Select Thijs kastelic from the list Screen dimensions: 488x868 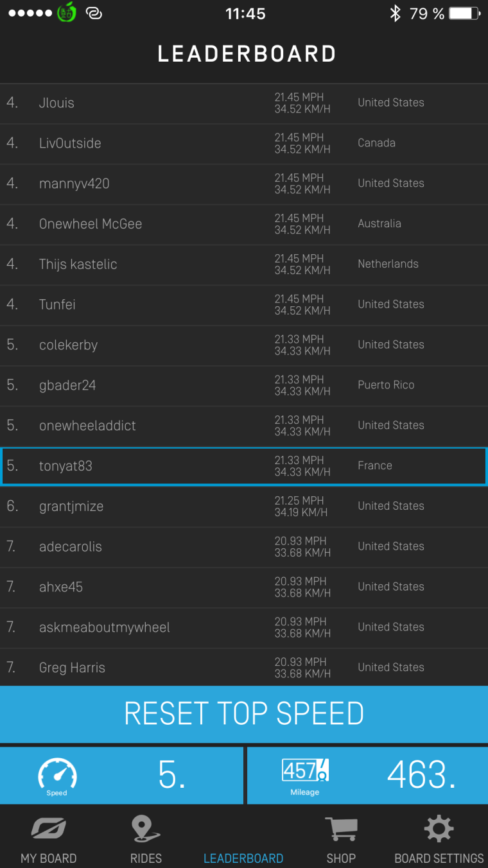click(x=244, y=265)
